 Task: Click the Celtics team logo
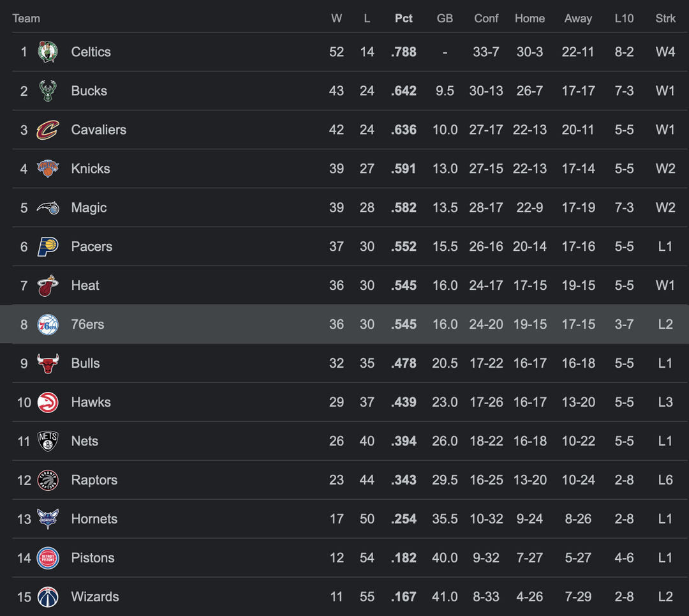(48, 52)
